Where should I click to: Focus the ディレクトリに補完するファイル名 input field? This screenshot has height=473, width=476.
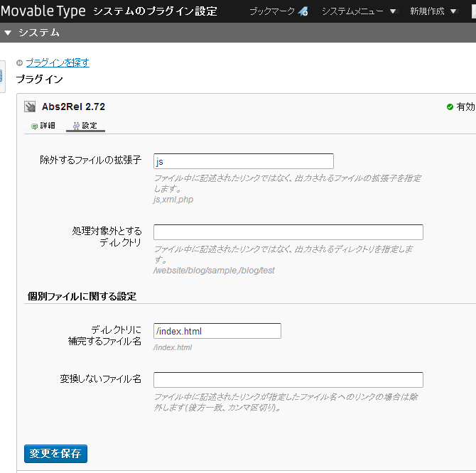(217, 331)
